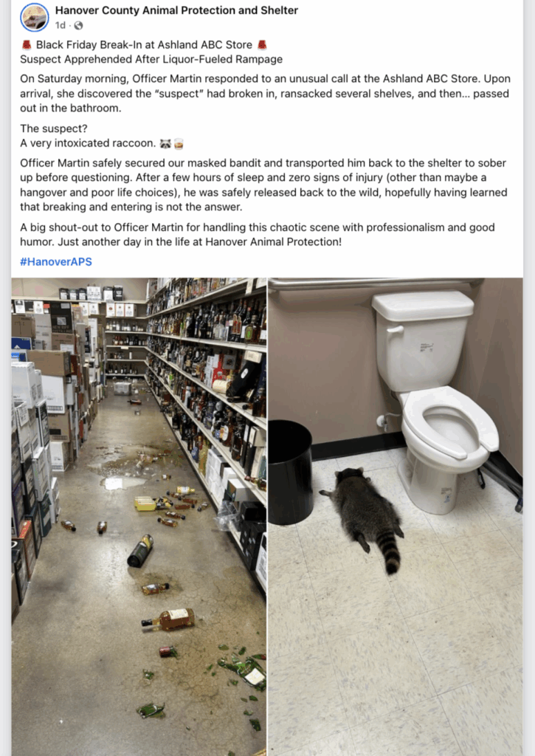Click the "1d" post timestamp
The width and height of the screenshot is (535, 756).
click(x=61, y=25)
